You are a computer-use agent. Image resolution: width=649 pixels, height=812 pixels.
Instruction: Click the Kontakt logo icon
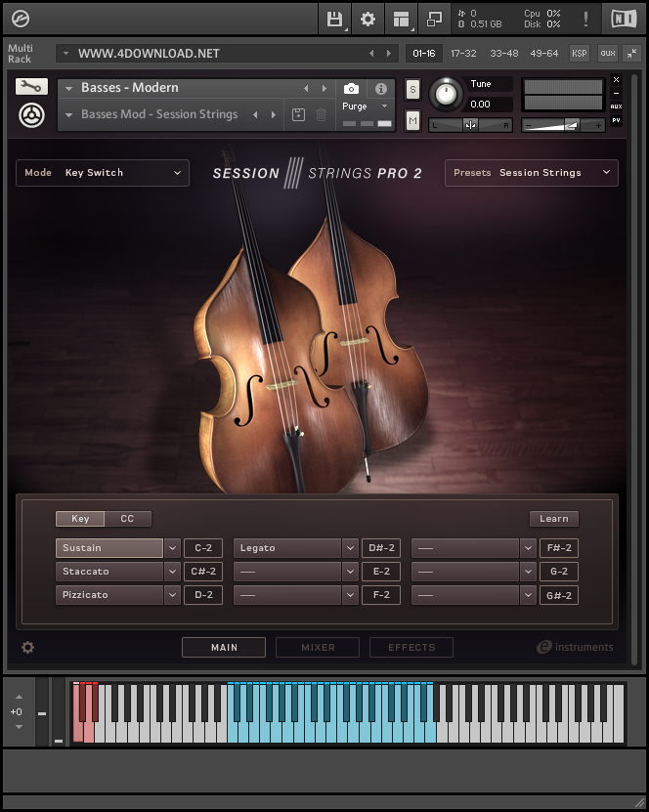click(21, 19)
